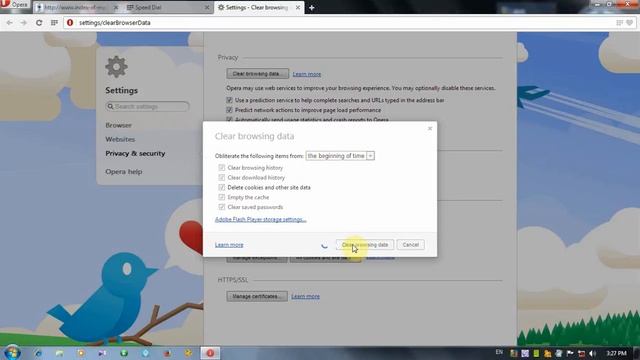The height and width of the screenshot is (360, 640).
Task: Close the Settings - Clear browsing tab
Action: 298,7
